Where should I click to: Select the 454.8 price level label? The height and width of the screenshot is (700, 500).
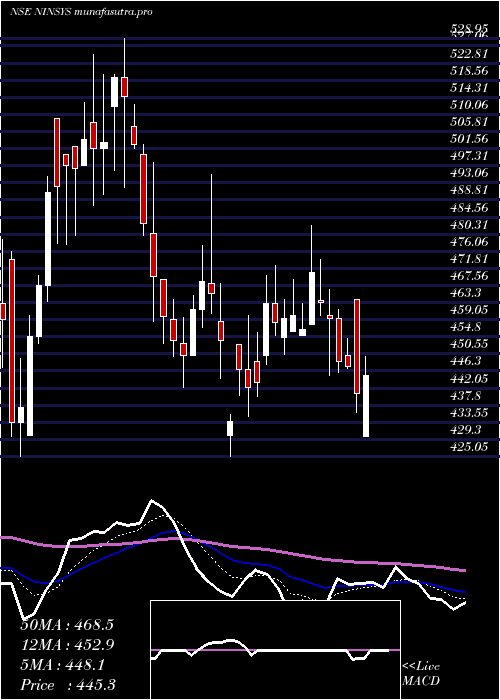465,327
